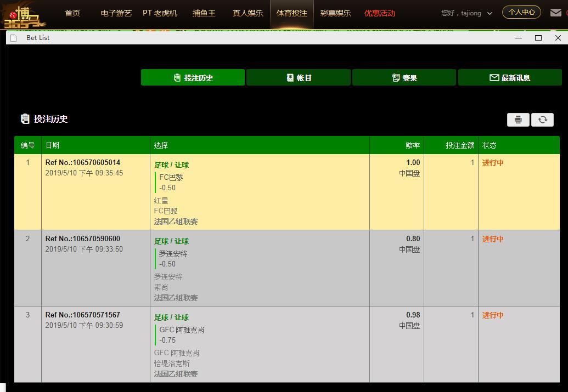The width and height of the screenshot is (568, 392).
Task: Close the Bet List window
Action: [x=558, y=38]
